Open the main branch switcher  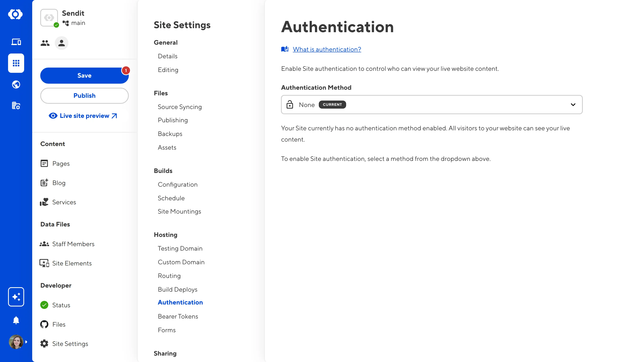pyautogui.click(x=74, y=23)
